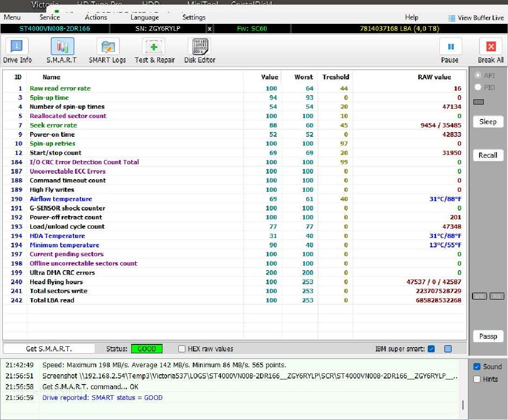Enable the Hints checkbox
The height and width of the screenshot is (420, 508).
(x=477, y=379)
